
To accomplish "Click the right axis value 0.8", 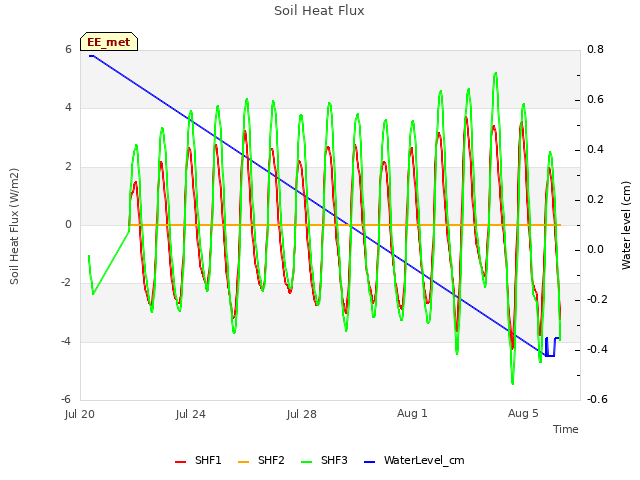I will [x=595, y=49].
